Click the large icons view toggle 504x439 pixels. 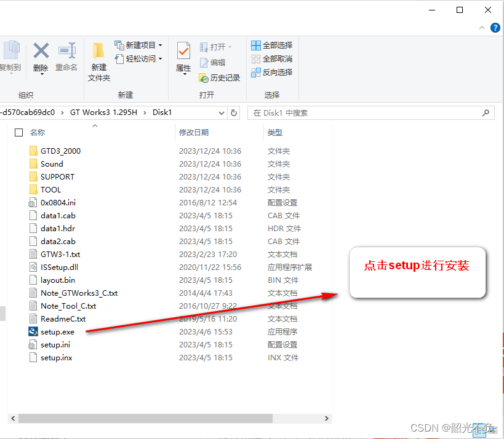coord(492,430)
